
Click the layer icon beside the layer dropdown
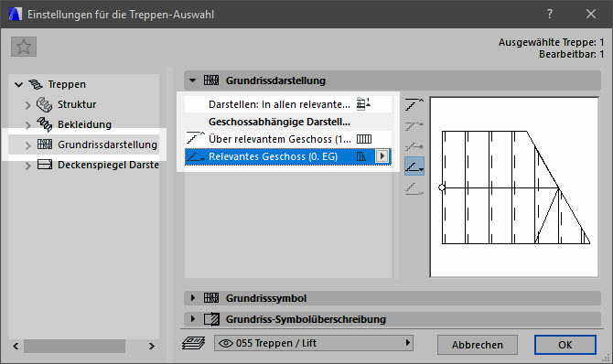[194, 343]
